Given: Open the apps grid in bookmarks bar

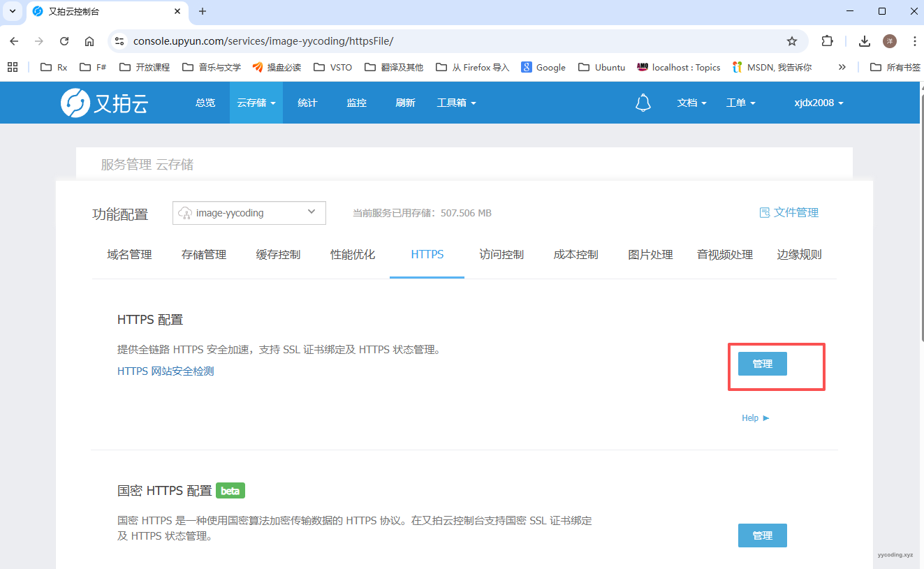Looking at the screenshot, I should [13, 67].
